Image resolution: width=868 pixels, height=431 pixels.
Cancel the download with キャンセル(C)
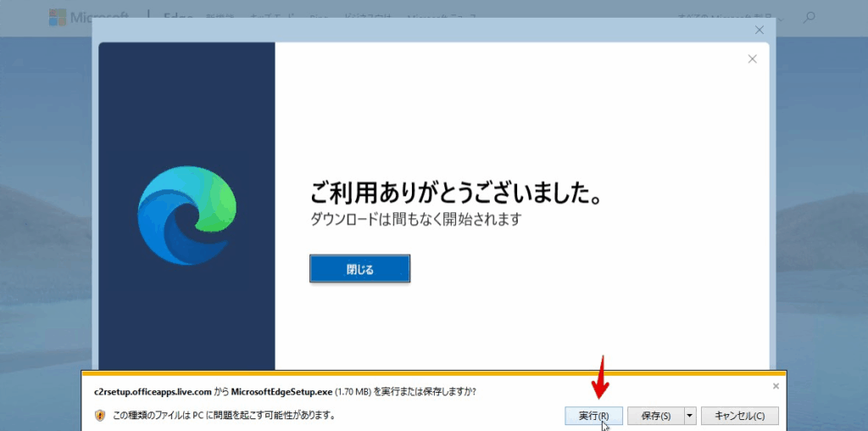(739, 416)
